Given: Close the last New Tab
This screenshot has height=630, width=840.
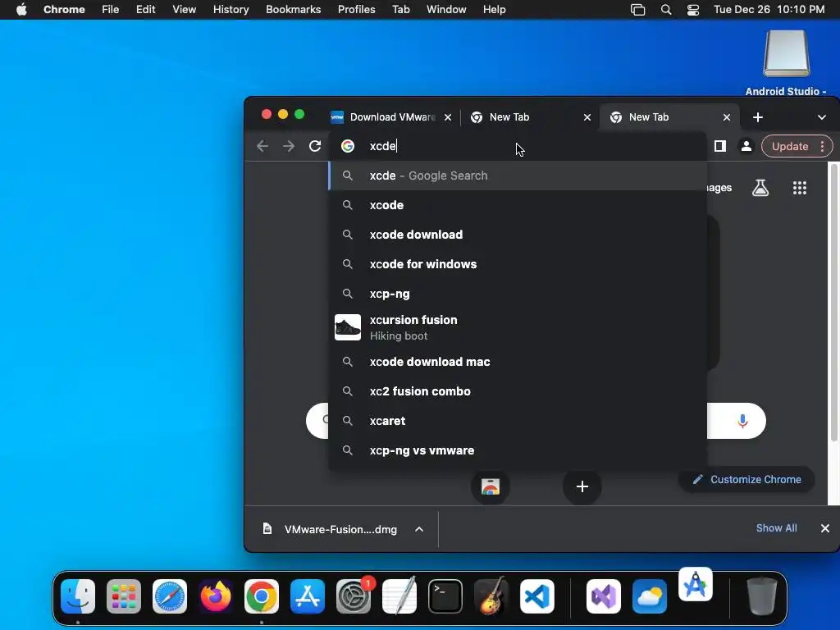Looking at the screenshot, I should (727, 117).
